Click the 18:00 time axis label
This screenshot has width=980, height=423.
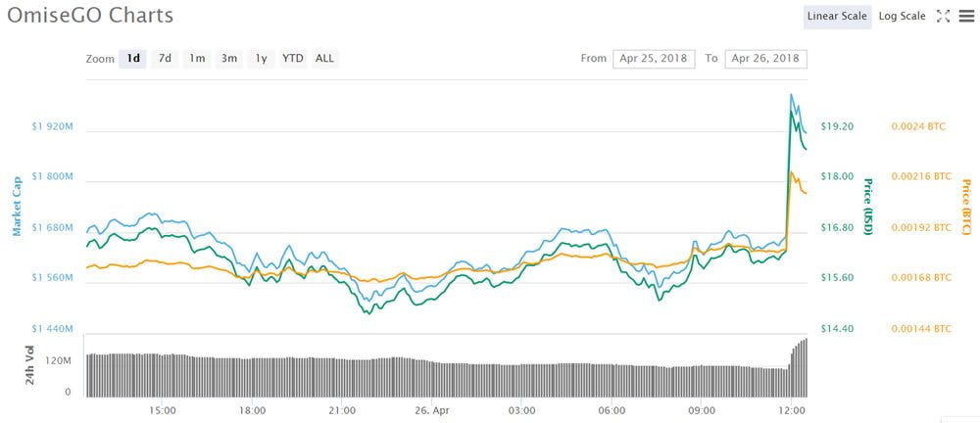252,410
